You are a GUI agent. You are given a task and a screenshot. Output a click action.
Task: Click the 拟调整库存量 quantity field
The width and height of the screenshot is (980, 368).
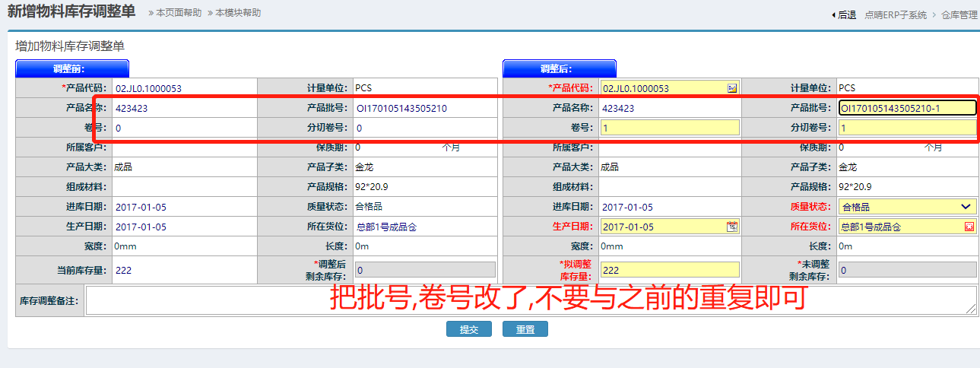point(669,270)
